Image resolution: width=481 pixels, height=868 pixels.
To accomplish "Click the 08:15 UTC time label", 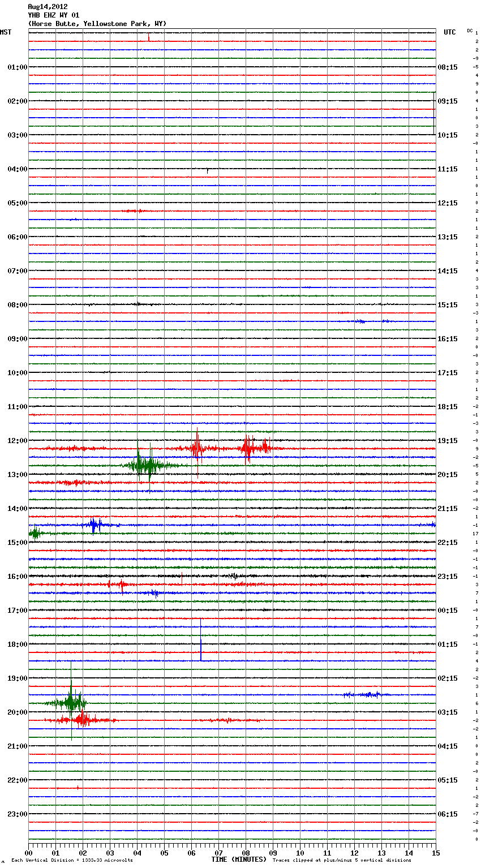I will (x=448, y=67).
